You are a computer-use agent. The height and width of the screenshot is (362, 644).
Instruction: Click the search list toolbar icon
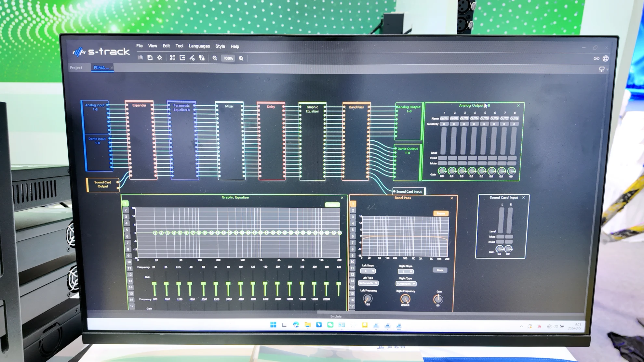(140, 58)
